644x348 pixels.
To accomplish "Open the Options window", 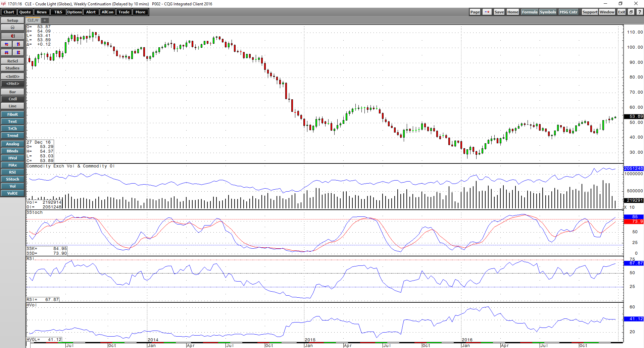I will coord(75,12).
